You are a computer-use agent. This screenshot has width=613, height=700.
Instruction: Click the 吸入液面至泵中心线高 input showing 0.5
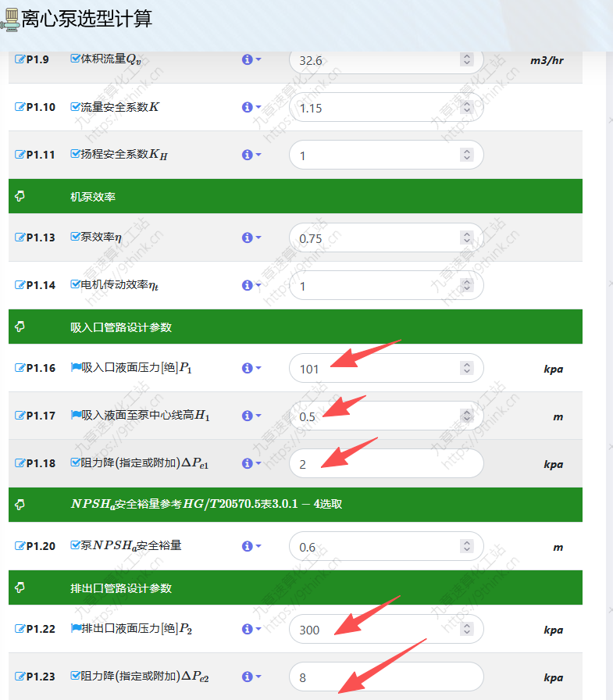[x=387, y=416]
